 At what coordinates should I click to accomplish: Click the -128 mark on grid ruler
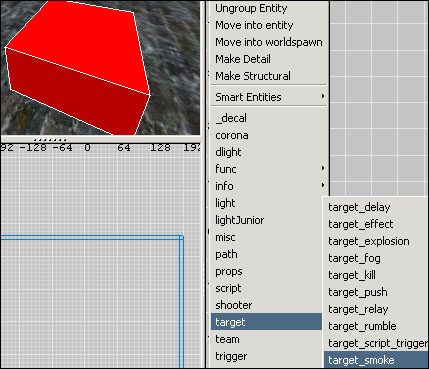point(33,148)
